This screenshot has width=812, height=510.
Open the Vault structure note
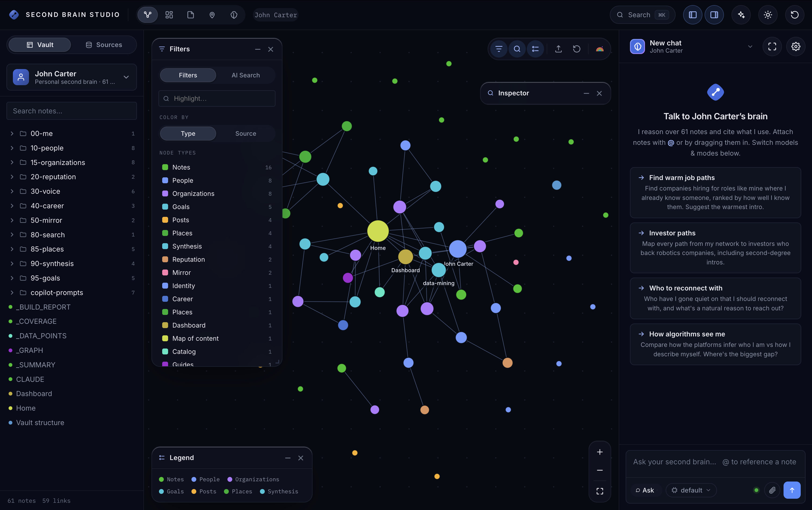pyautogui.click(x=40, y=423)
